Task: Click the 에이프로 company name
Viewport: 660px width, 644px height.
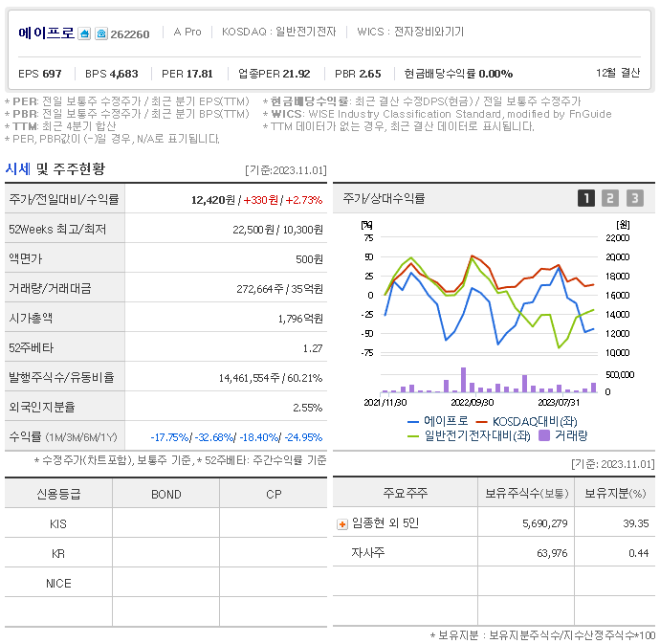Action: point(46,33)
